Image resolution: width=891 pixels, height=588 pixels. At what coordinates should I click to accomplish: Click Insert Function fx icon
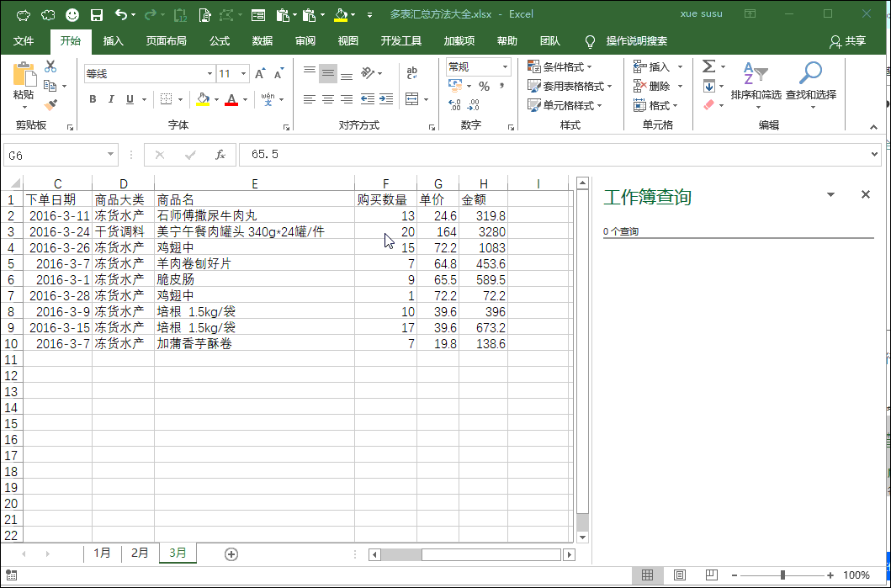pos(220,155)
